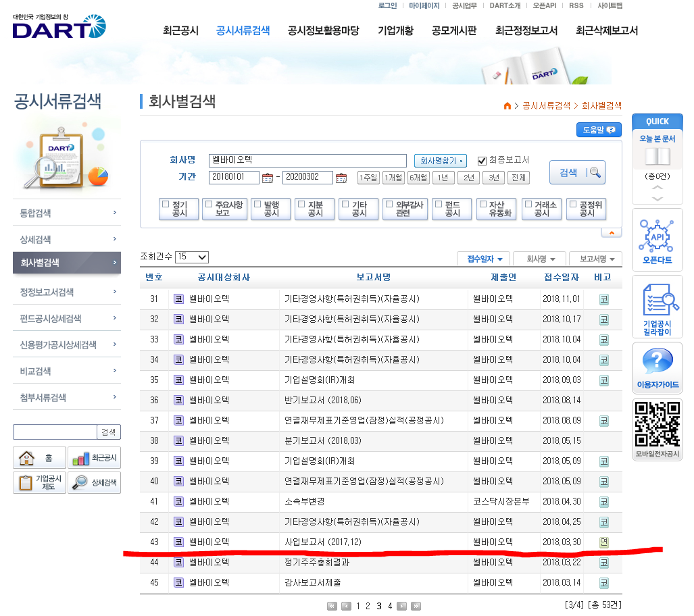Open 공모게시판 top menu
This screenshot has width=694, height=616.
point(454,30)
